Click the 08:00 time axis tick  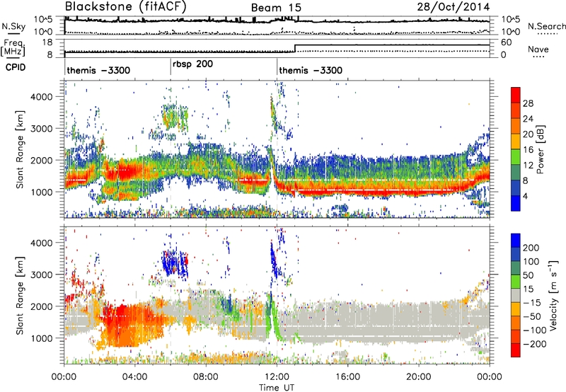click(206, 377)
